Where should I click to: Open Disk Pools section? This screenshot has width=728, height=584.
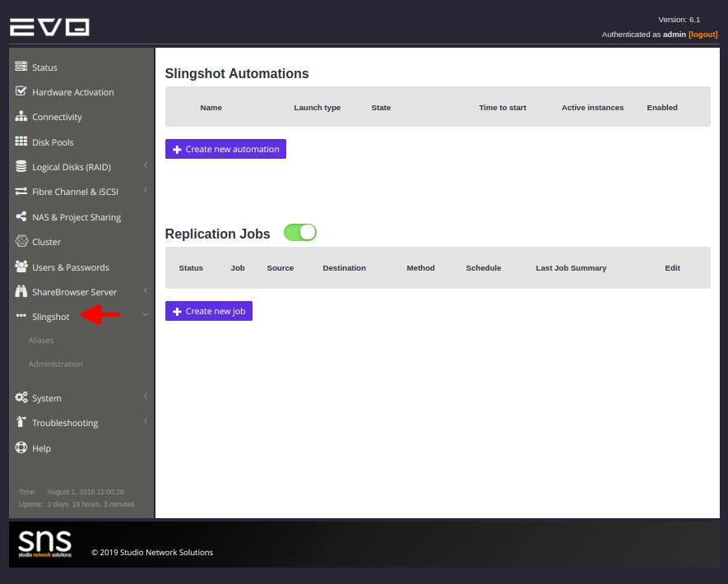pyautogui.click(x=53, y=142)
